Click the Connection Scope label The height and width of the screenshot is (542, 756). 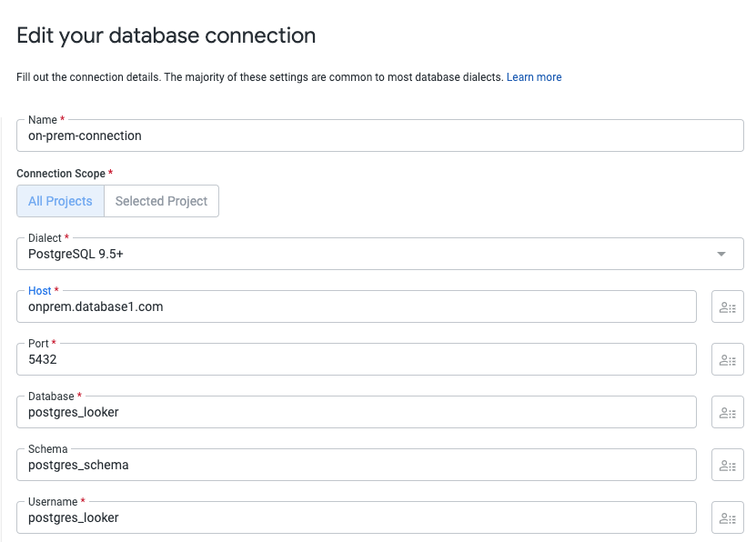(x=62, y=173)
